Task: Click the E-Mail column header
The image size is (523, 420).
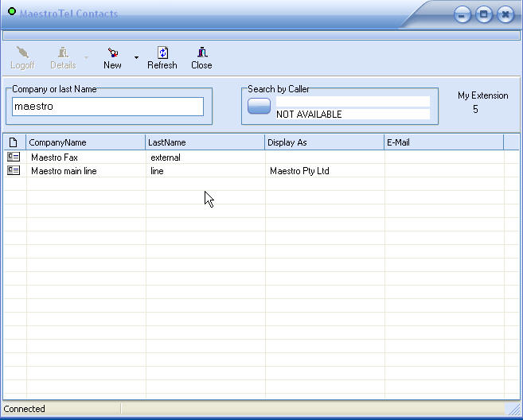Action: click(443, 142)
